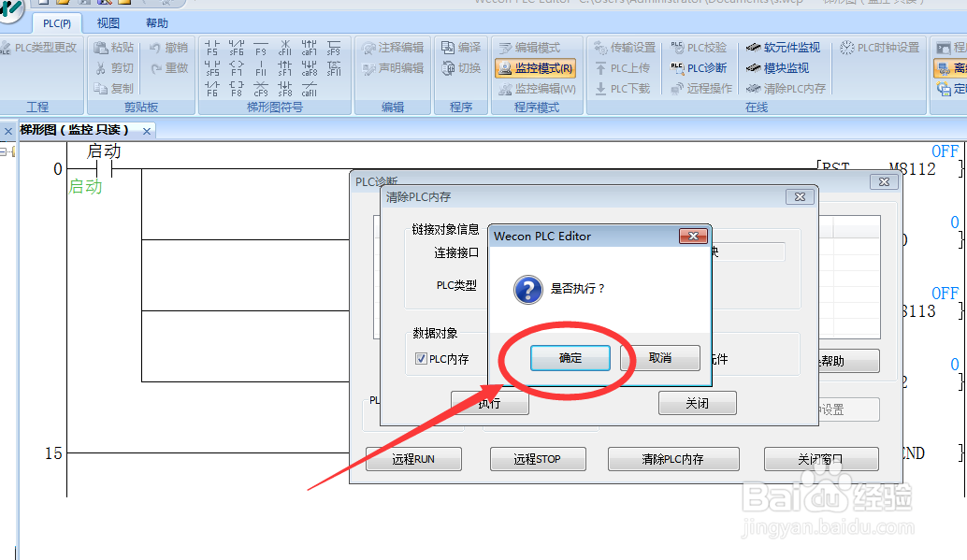Click 远程操作 remote operation
The width and height of the screenshot is (967, 560).
click(701, 89)
